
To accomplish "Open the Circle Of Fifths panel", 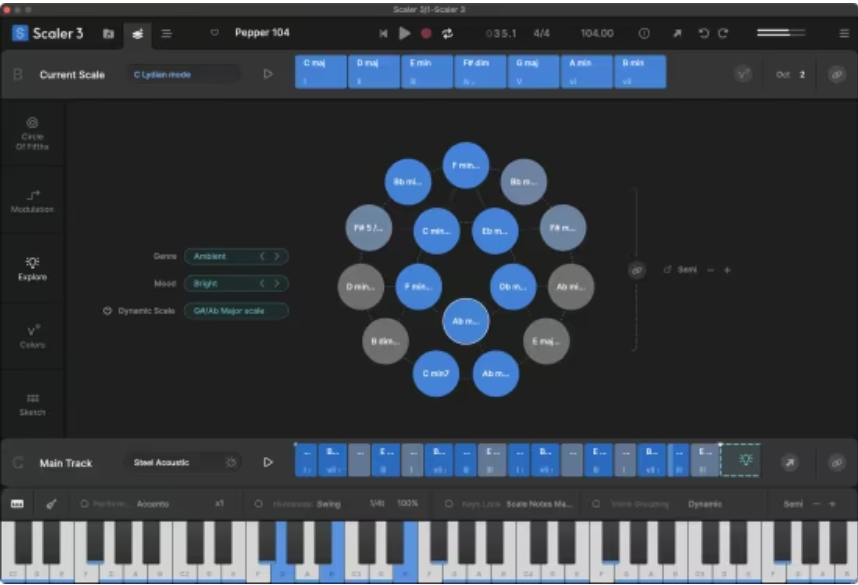I will click(33, 133).
